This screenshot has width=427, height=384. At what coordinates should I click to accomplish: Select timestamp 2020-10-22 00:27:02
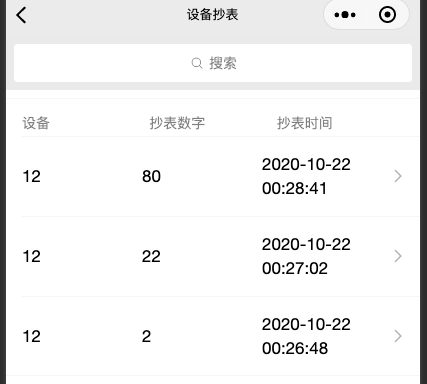coord(306,256)
